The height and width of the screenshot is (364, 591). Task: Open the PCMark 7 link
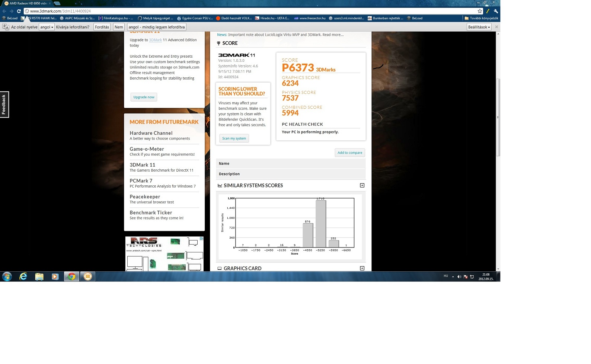(x=141, y=181)
